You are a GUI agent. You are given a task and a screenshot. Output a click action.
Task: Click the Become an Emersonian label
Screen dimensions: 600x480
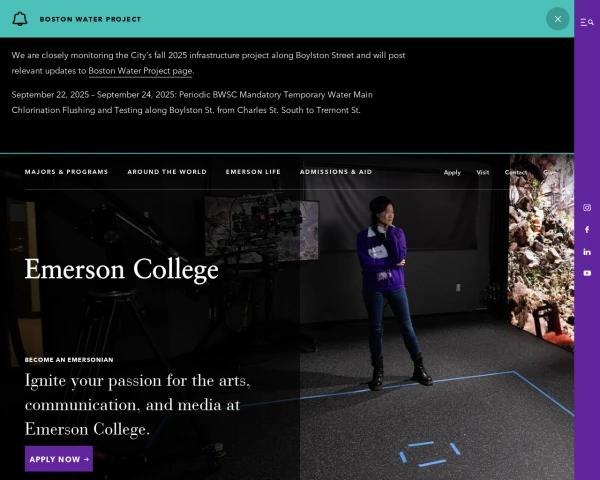pos(69,360)
